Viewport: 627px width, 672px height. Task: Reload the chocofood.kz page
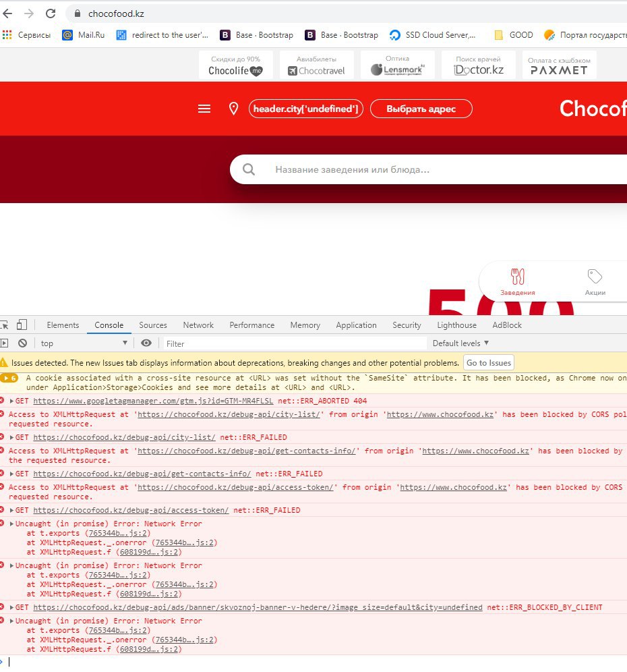(x=51, y=13)
